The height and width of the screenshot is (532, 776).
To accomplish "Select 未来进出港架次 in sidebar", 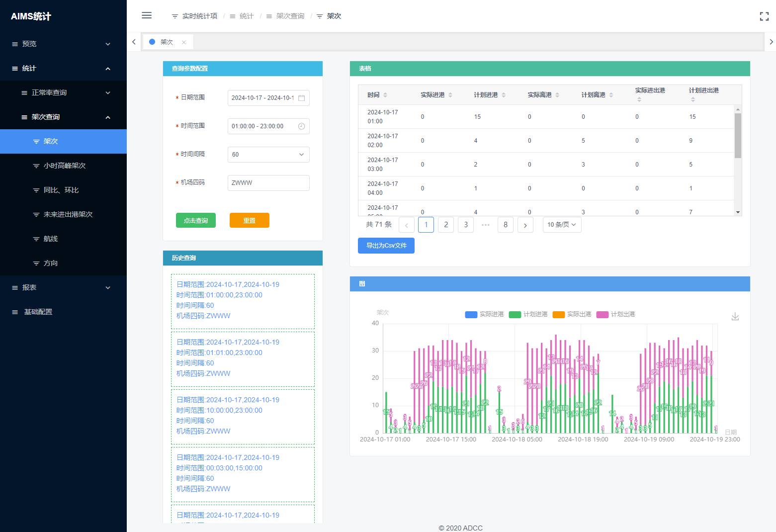I will (68, 214).
